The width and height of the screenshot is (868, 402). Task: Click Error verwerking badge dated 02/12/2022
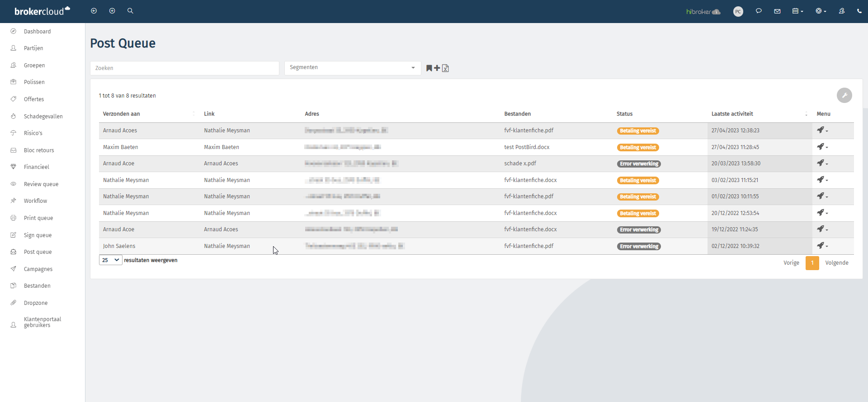point(639,247)
